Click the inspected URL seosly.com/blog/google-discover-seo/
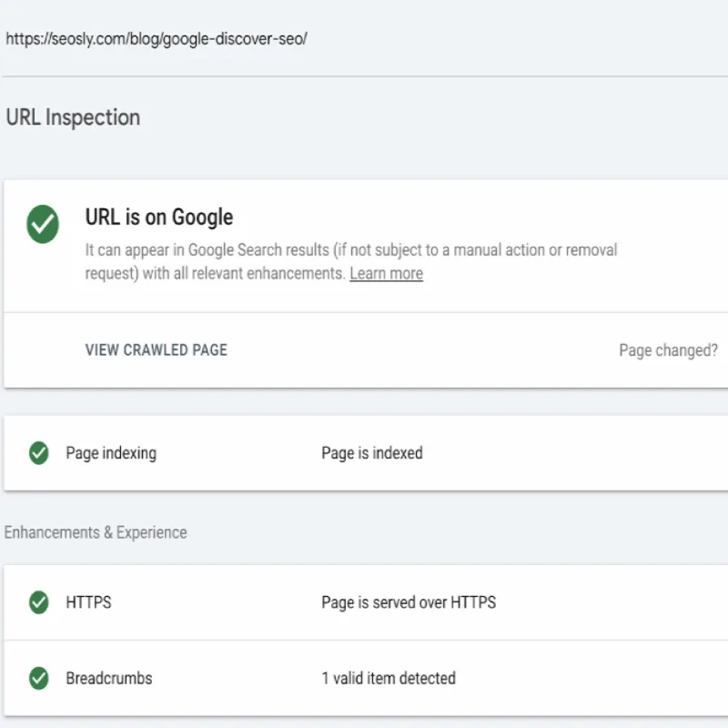The image size is (728, 728). tap(157, 38)
